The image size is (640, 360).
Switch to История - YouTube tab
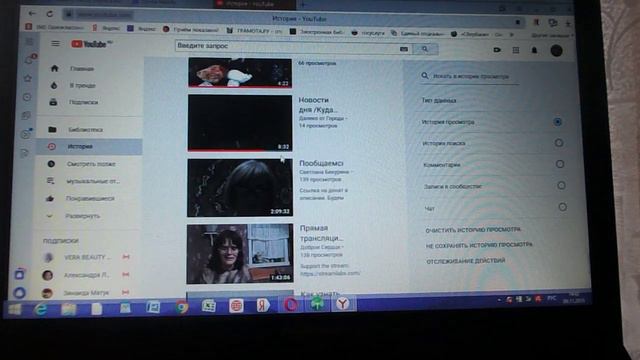coord(254,4)
